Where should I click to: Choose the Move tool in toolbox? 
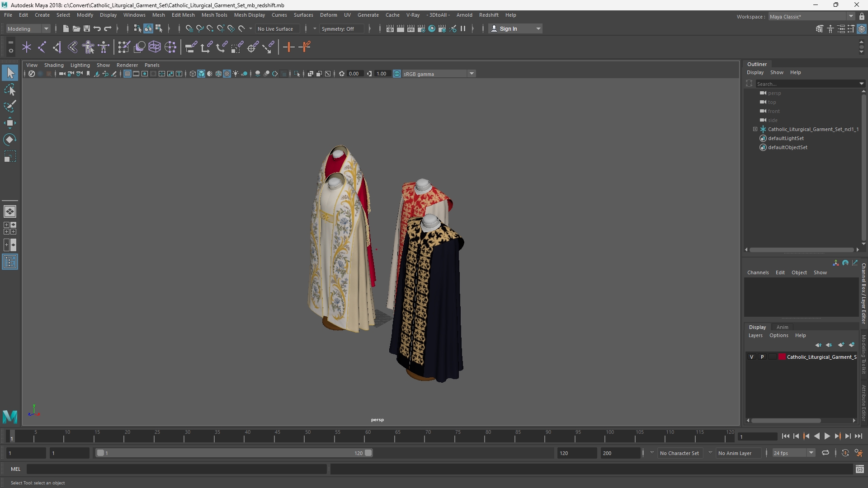pyautogui.click(x=10, y=123)
